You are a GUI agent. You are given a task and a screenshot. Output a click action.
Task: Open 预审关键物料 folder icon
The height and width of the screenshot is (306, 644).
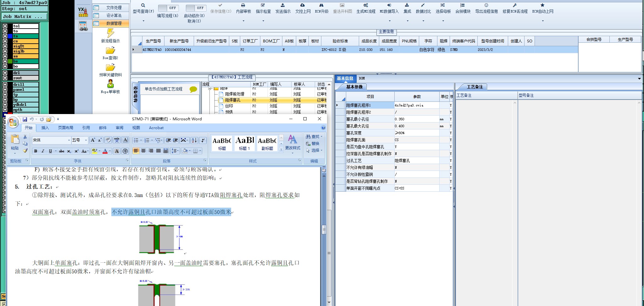coord(110,67)
